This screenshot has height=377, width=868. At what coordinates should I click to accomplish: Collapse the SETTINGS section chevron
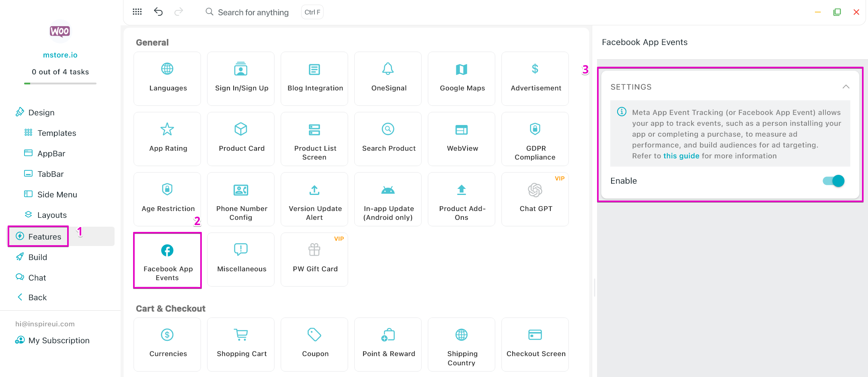pos(846,87)
